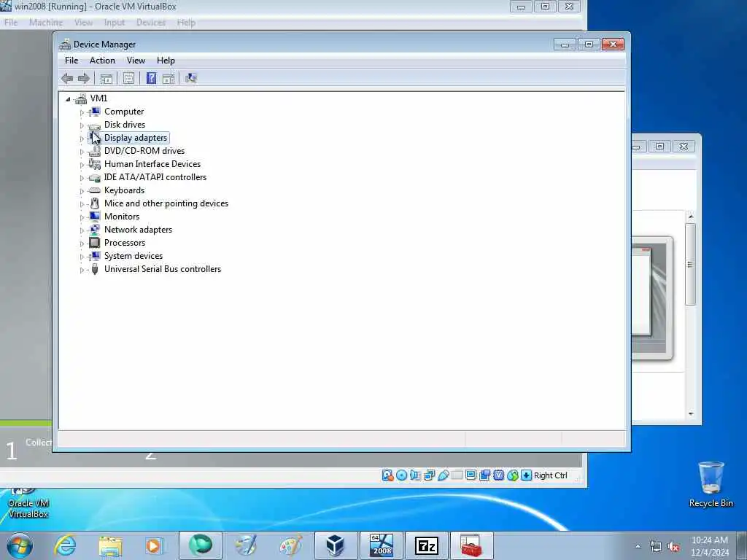Expand the Display adapters node
Image resolution: width=747 pixels, height=560 pixels.
(82, 139)
